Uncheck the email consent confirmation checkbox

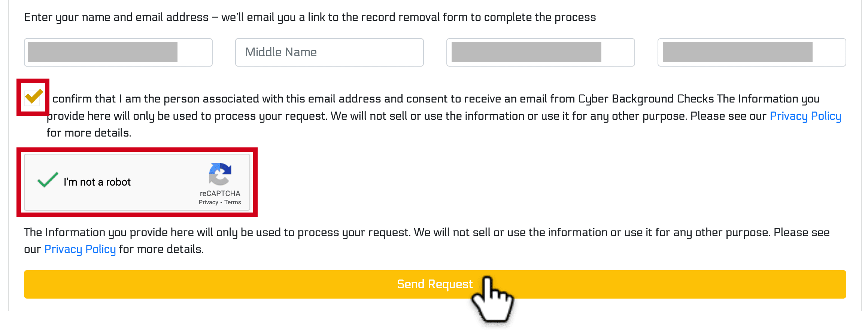point(34,97)
